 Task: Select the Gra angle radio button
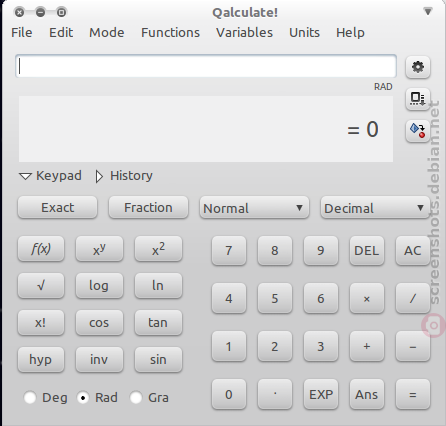(x=136, y=397)
